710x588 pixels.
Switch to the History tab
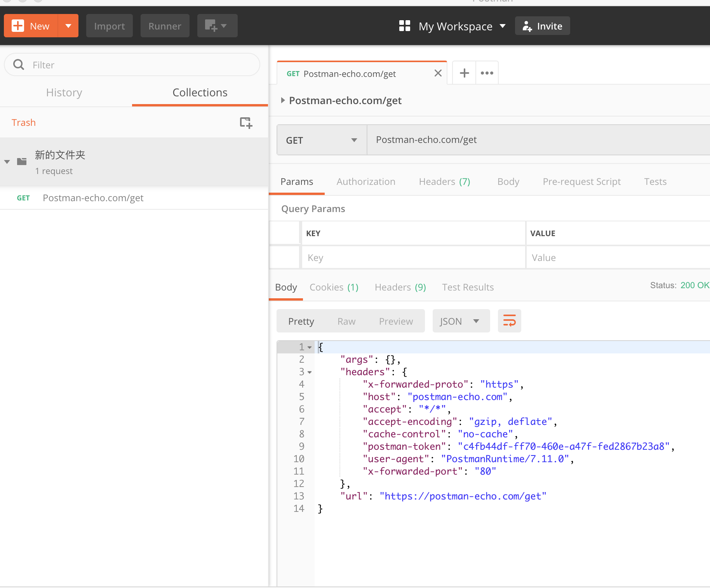(x=64, y=92)
